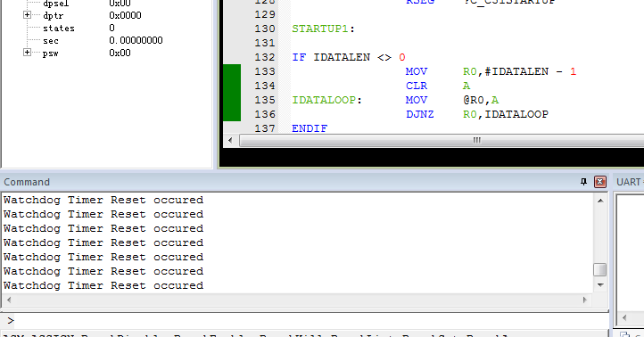This screenshot has height=337, width=644.
Task: Click the DJNZ instruction on line 136
Action: pos(420,114)
